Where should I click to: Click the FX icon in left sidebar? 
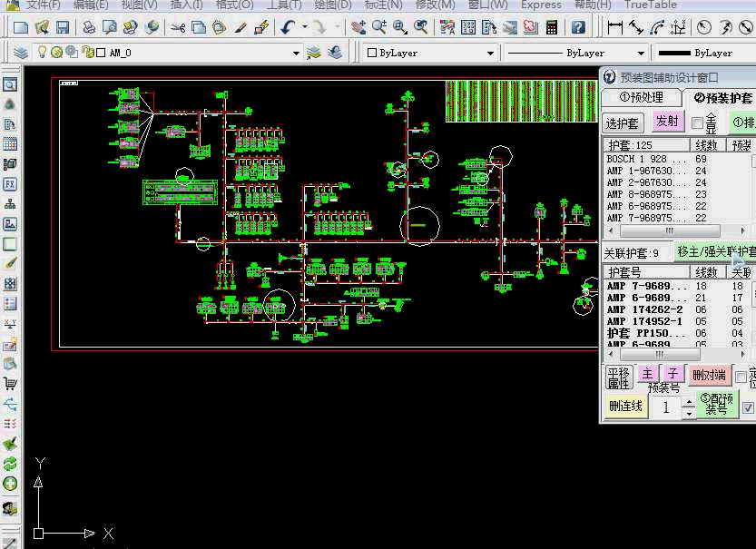coord(10,184)
